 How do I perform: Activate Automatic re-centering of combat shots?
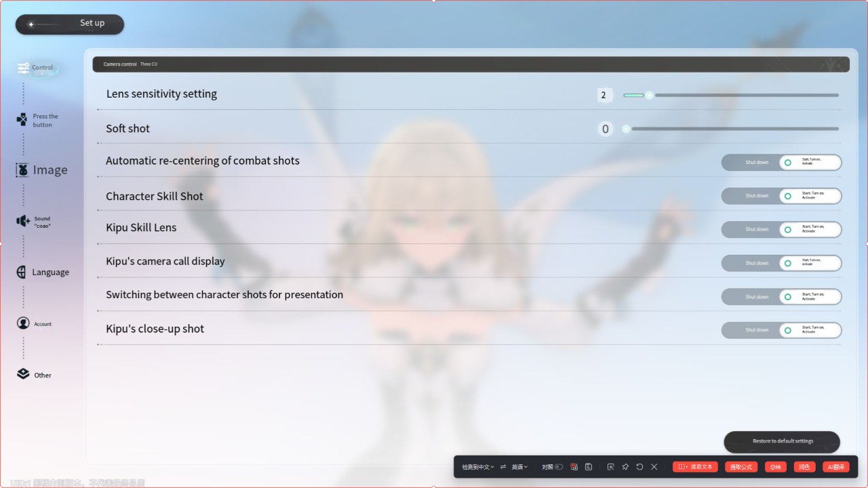(x=810, y=163)
